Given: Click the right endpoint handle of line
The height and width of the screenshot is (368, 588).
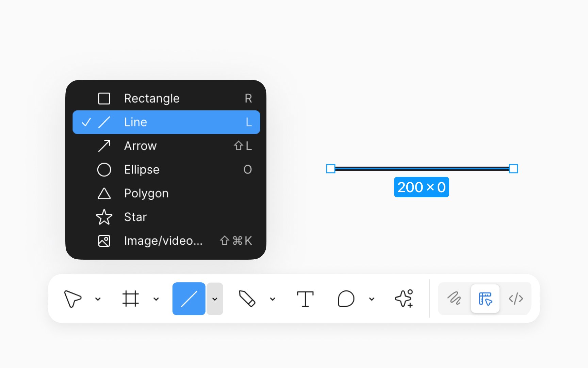Looking at the screenshot, I should [x=513, y=169].
